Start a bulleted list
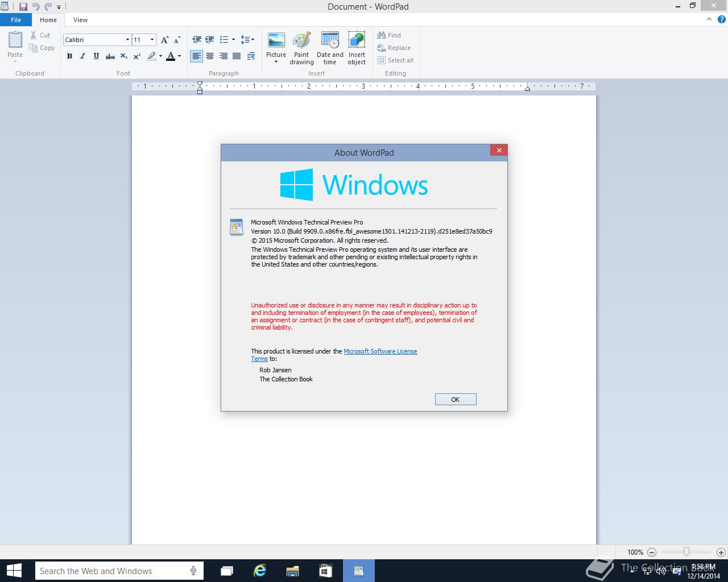Screen dimensions: 728x582 click(224, 40)
